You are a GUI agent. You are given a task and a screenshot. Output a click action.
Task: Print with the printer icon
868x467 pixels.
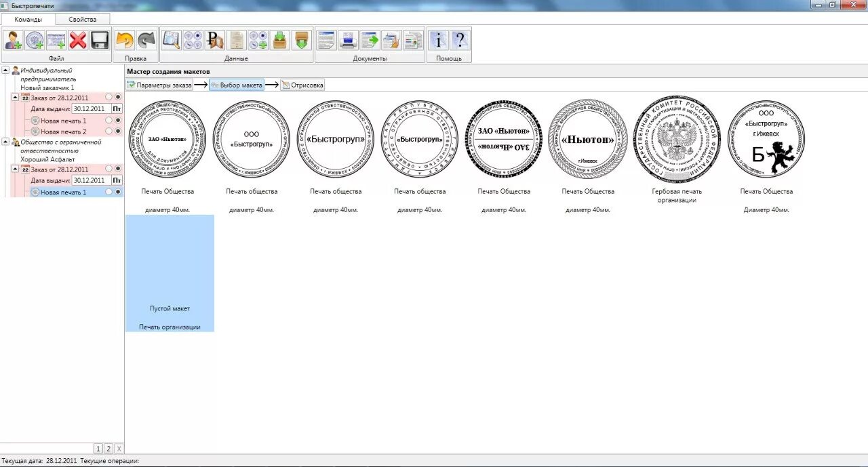pyautogui.click(x=349, y=40)
